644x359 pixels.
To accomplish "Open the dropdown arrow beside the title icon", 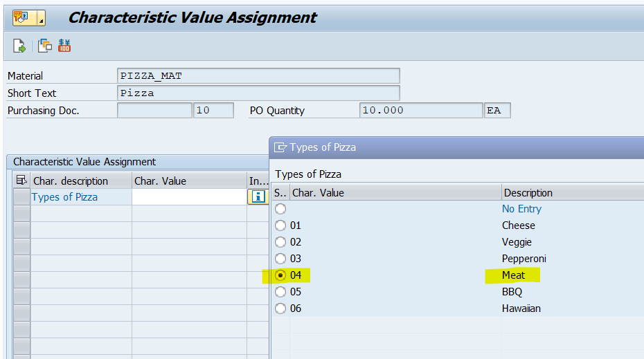I will 39,17.
